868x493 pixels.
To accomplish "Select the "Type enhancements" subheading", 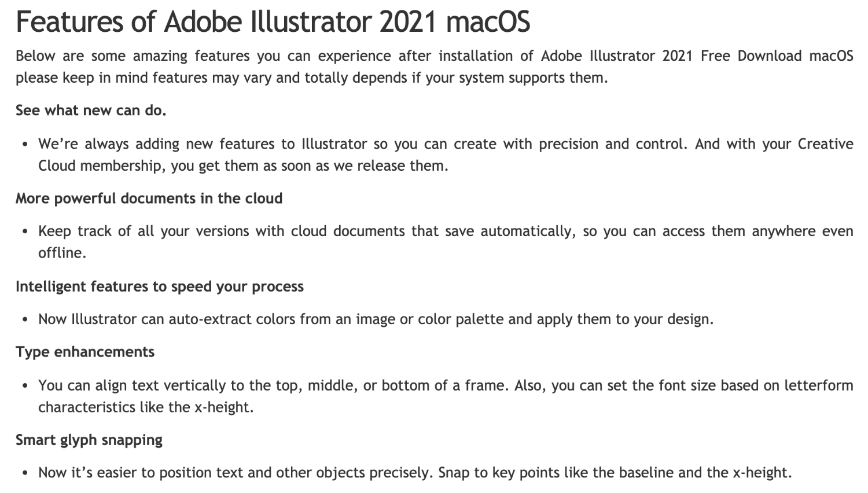I will (85, 352).
